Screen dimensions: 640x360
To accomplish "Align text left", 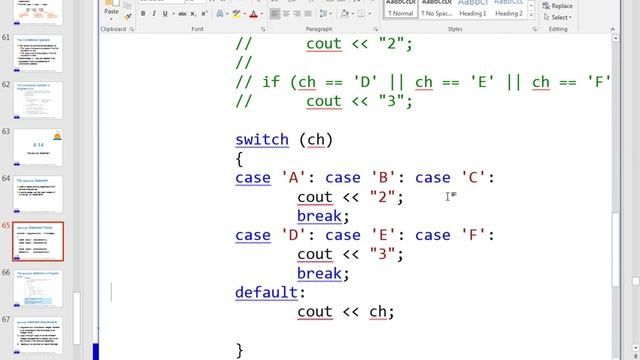I will (275, 14).
